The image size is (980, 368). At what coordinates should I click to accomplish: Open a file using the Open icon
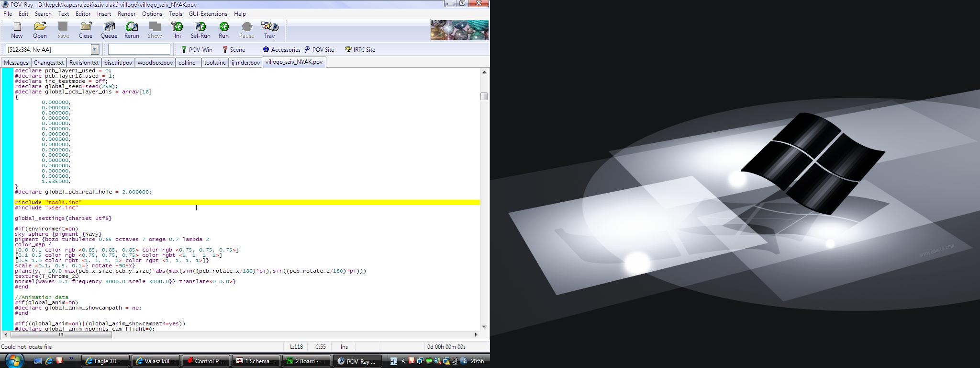tap(40, 30)
